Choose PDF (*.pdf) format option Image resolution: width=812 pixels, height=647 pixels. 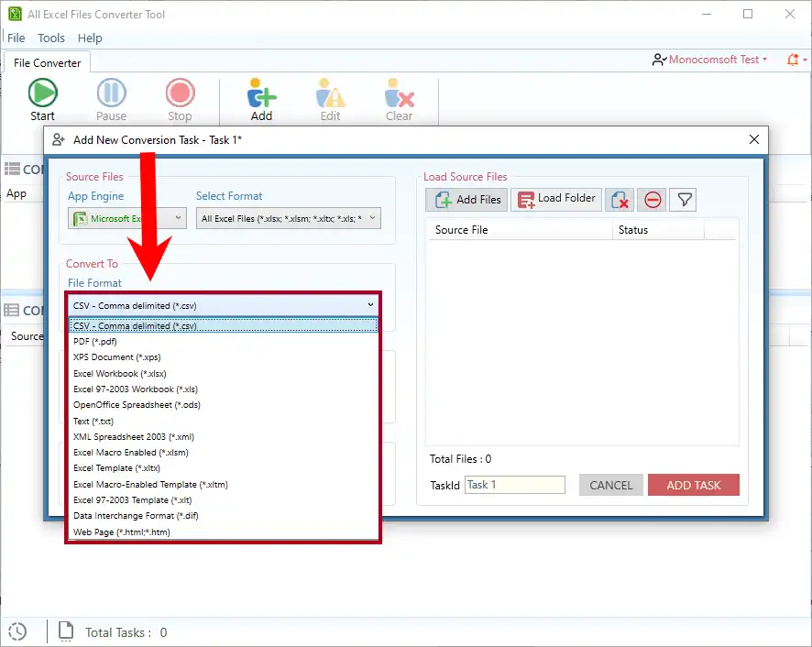(224, 342)
